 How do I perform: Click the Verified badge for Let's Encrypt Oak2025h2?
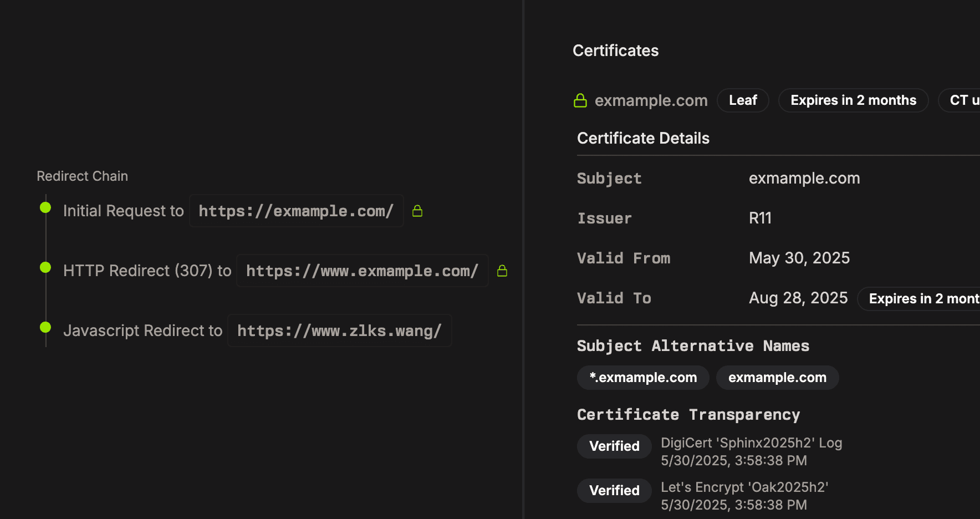coord(614,491)
